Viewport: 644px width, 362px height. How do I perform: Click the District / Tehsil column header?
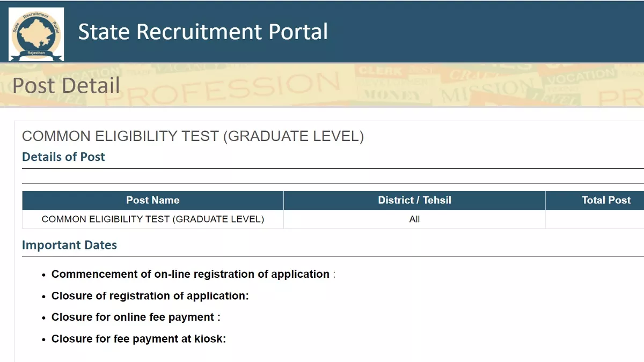coord(414,200)
